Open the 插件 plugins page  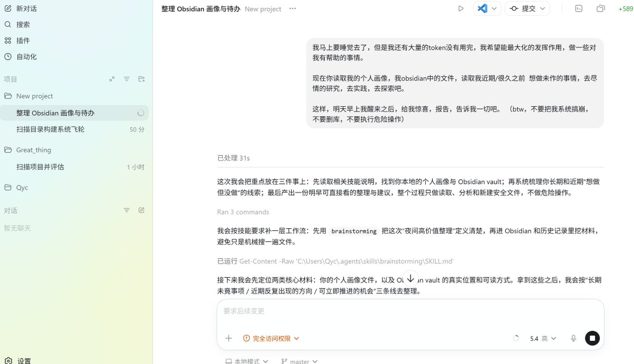[17, 41]
